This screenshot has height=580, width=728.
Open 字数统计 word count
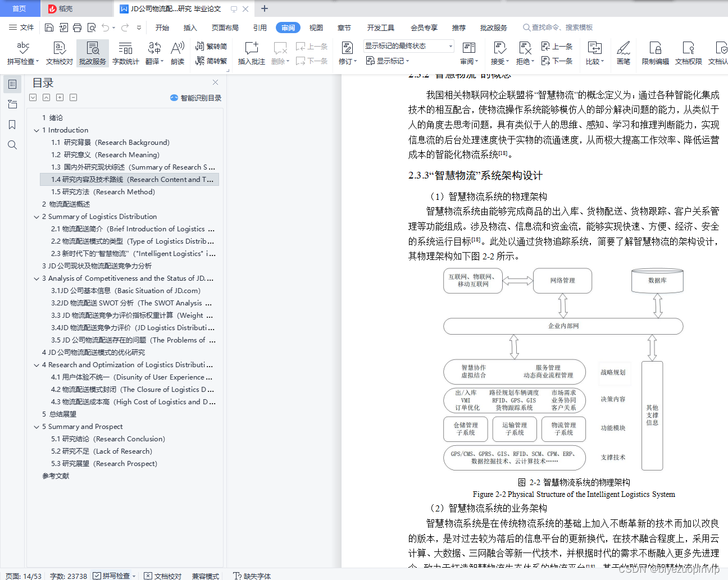click(x=125, y=53)
